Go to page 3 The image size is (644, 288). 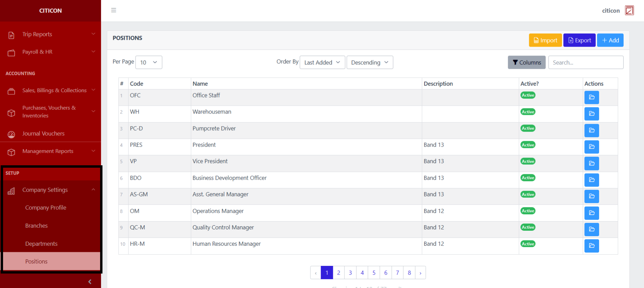click(x=350, y=273)
